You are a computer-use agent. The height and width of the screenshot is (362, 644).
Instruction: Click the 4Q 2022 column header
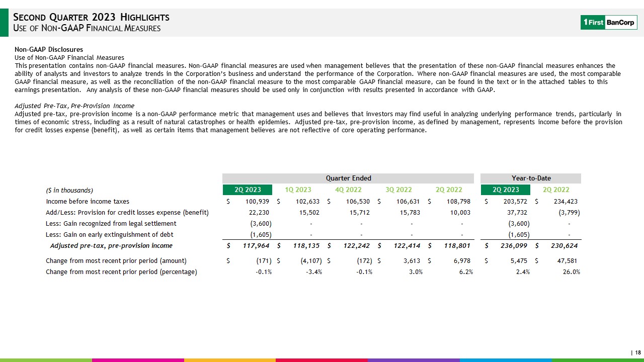[348, 190]
